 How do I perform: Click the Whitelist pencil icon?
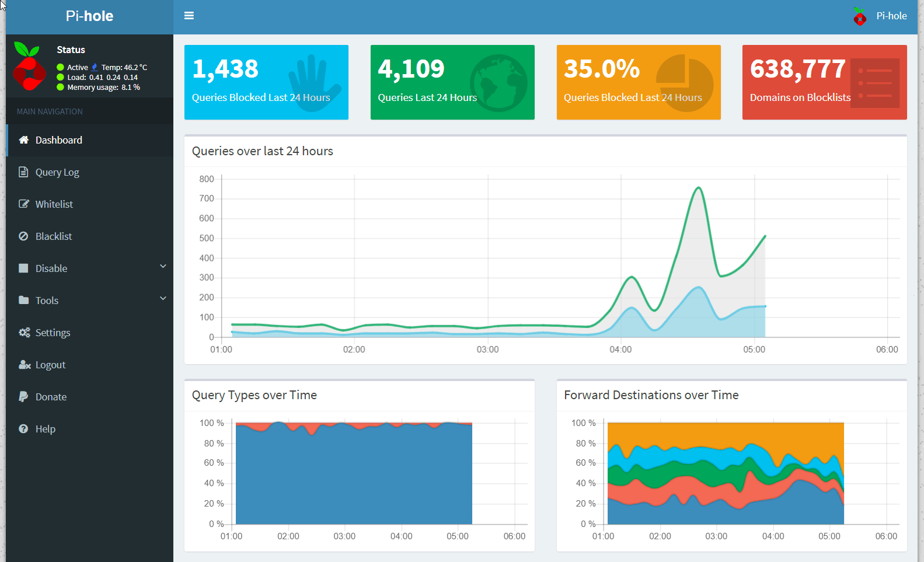pyautogui.click(x=23, y=204)
